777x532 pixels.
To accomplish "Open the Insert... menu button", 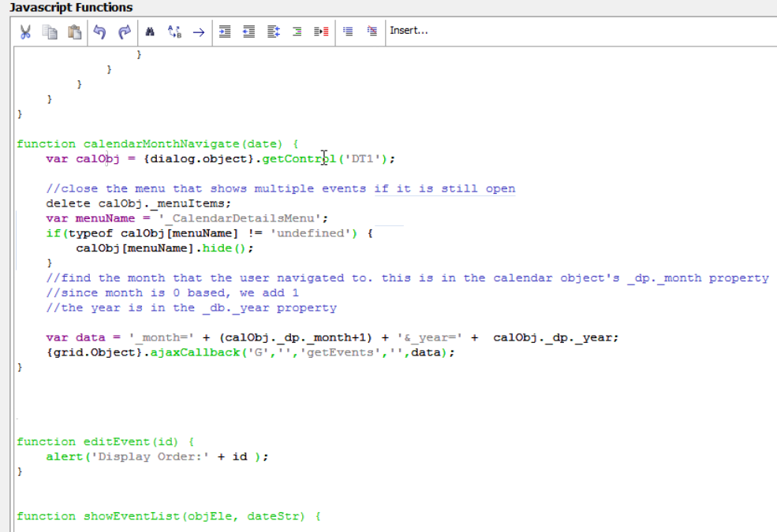I will (x=409, y=31).
